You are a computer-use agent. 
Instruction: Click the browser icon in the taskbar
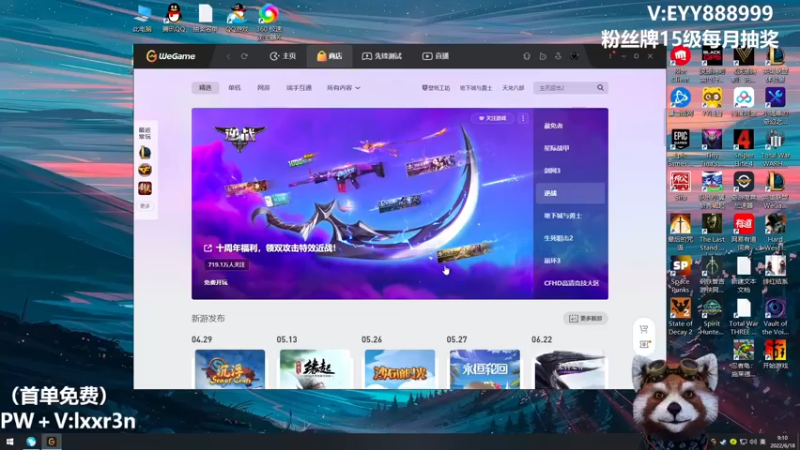(x=31, y=442)
